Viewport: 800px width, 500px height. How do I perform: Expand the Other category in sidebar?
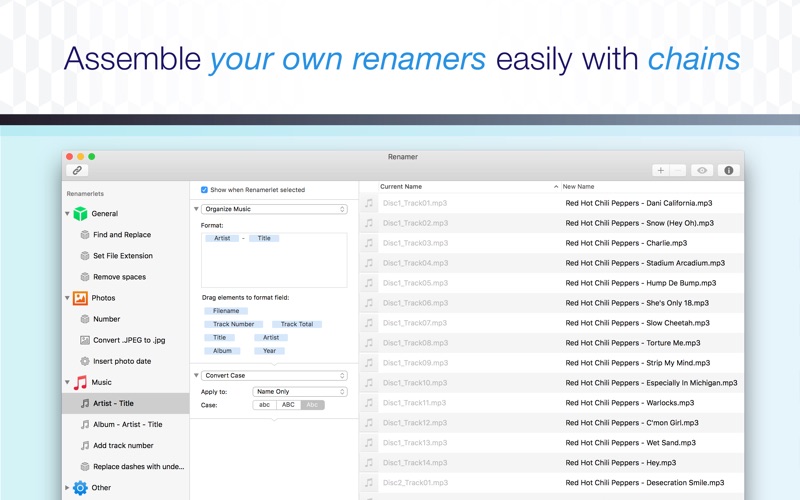68,488
